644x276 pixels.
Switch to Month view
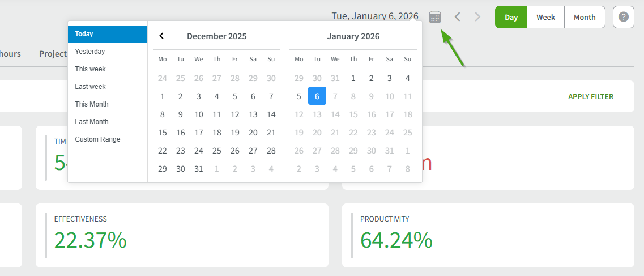coord(585,17)
